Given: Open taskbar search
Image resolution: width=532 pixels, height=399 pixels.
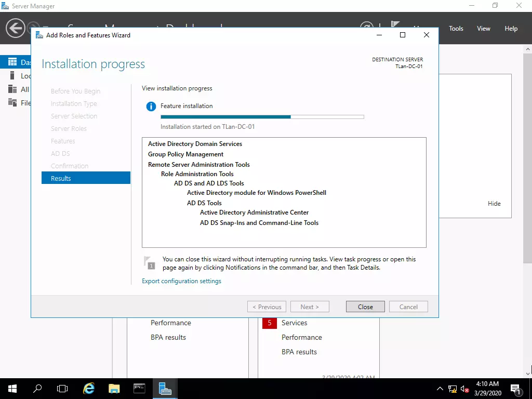Looking at the screenshot, I should coord(37,389).
